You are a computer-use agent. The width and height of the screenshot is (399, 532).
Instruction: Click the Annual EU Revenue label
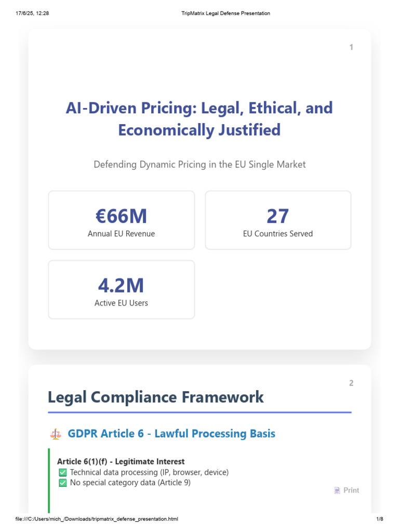tap(121, 234)
